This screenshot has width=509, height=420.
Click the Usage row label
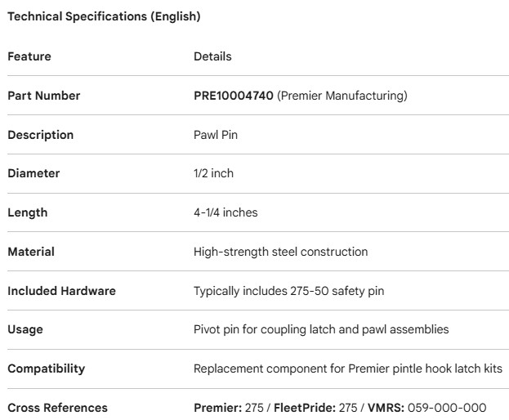pos(25,329)
